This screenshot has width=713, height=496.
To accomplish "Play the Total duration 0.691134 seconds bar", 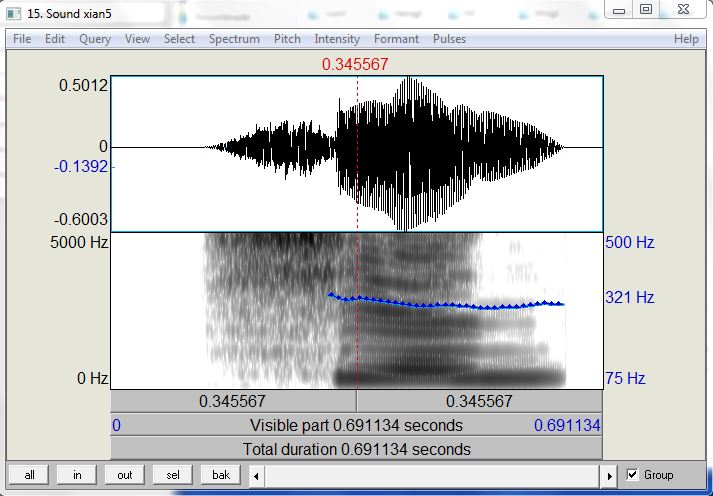I will tap(356, 449).
